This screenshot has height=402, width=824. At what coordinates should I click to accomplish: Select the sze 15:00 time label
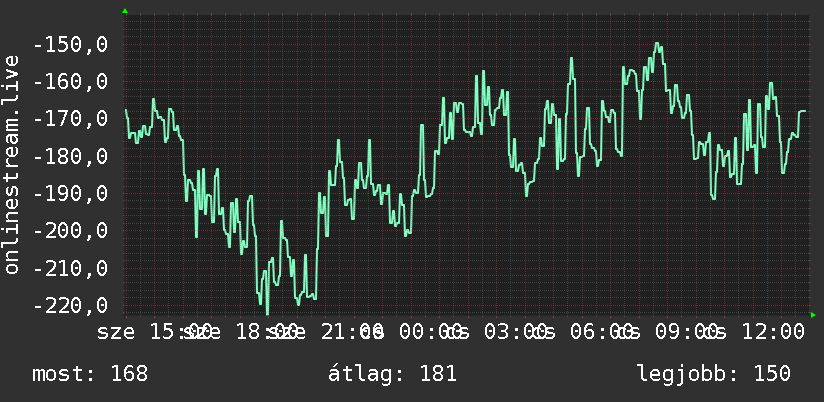[154, 332]
